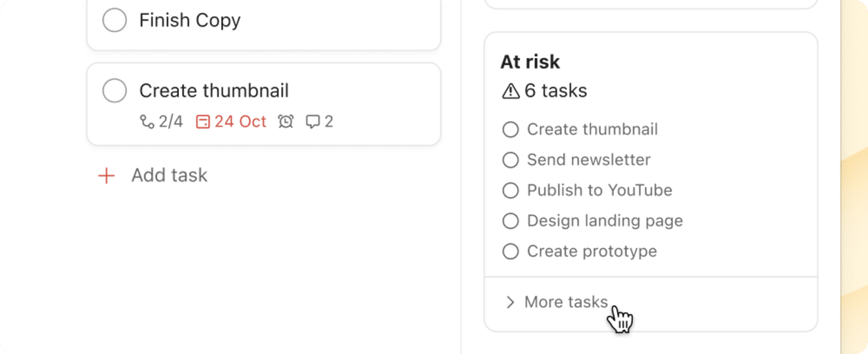Click the subtask count icon on Create thumbnail
The image size is (868, 354).
tap(146, 122)
